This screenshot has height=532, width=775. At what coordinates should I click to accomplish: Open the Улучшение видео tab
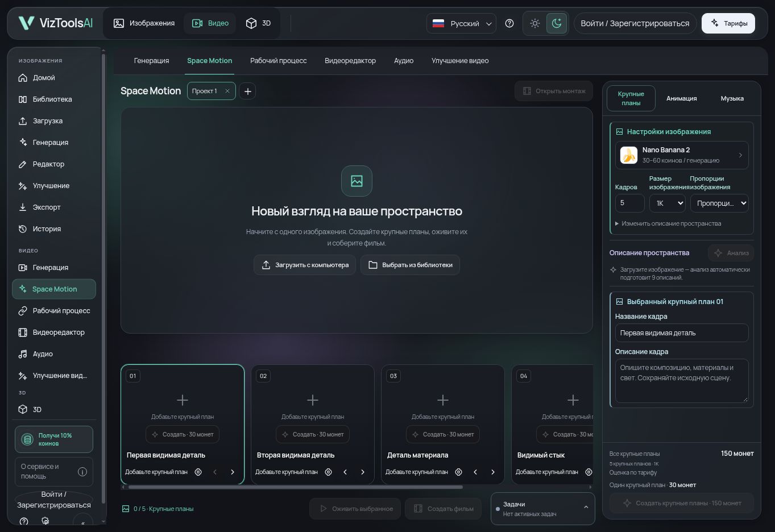click(460, 61)
